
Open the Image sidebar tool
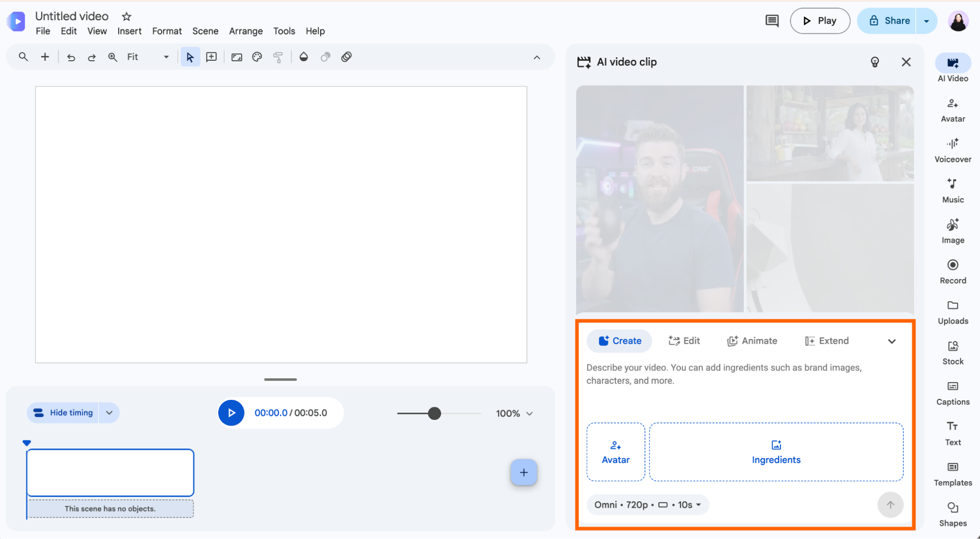coord(953,231)
